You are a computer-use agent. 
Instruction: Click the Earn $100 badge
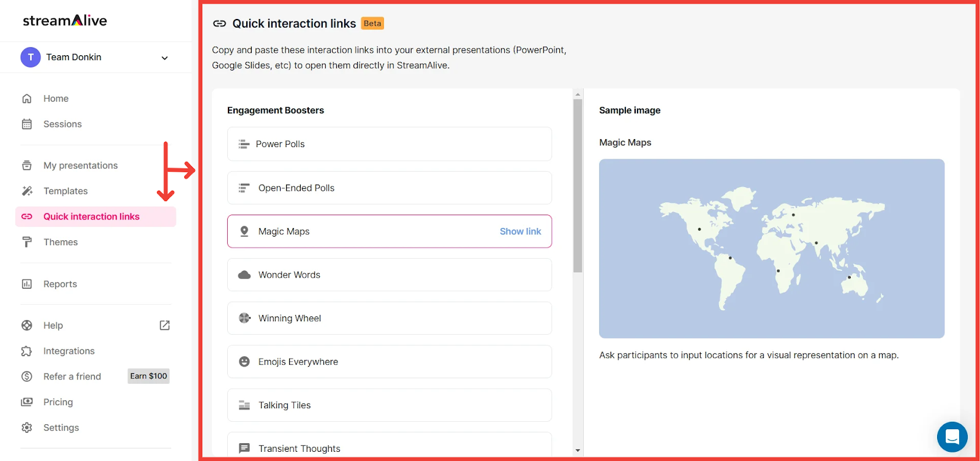pos(148,376)
